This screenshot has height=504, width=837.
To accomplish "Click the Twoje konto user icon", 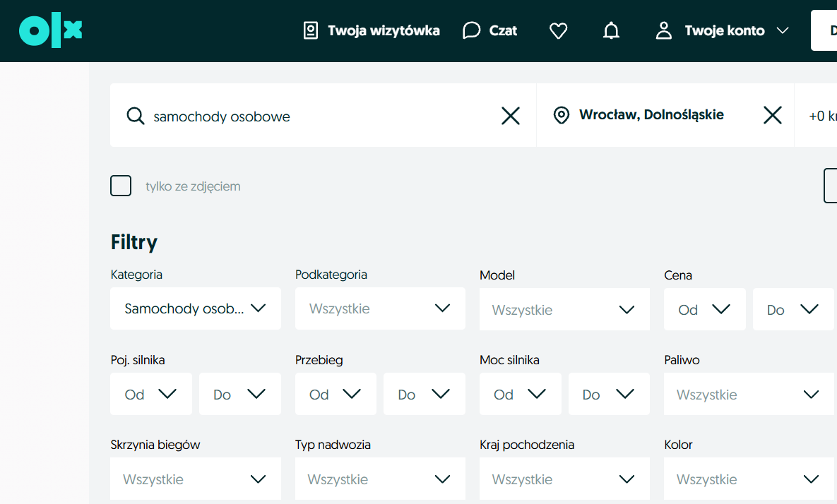I will click(x=663, y=30).
